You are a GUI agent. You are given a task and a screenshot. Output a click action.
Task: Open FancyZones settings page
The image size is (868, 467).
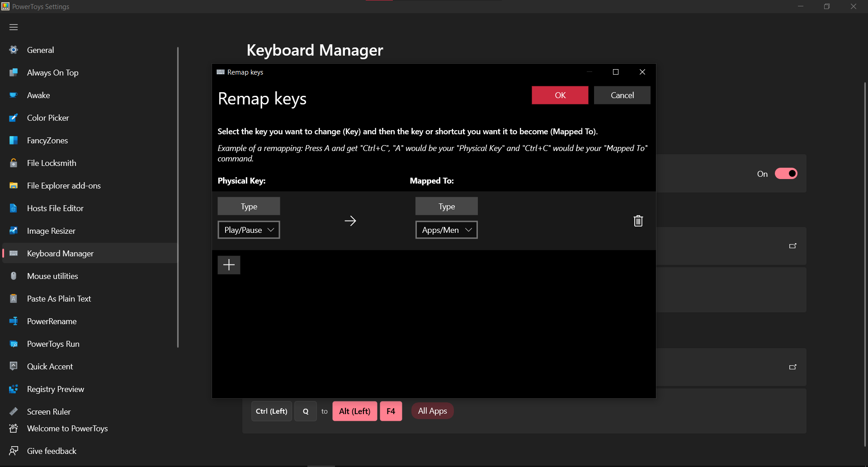point(90,140)
